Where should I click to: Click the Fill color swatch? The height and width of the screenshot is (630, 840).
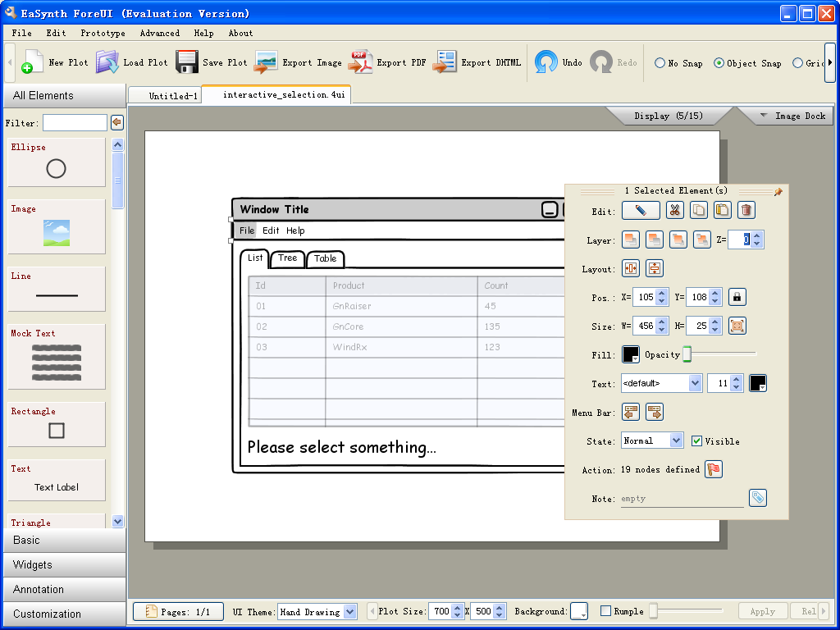pyautogui.click(x=630, y=354)
